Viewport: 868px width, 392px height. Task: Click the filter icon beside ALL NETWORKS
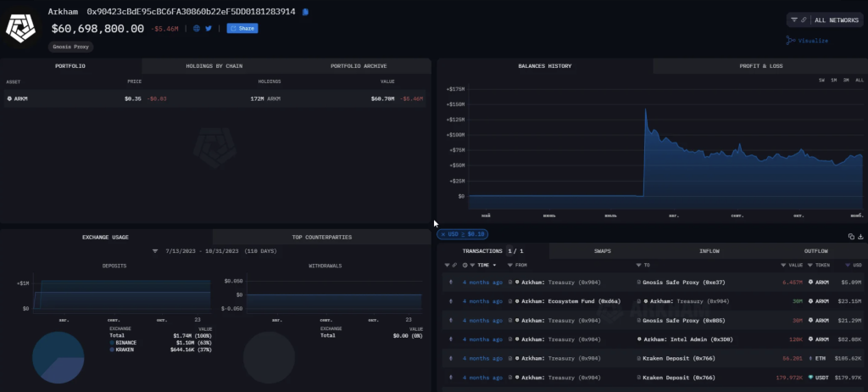pos(794,20)
